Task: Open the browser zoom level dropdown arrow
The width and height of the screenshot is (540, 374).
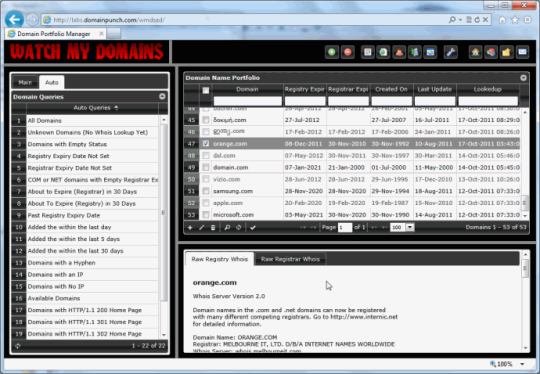Action: [x=522, y=364]
